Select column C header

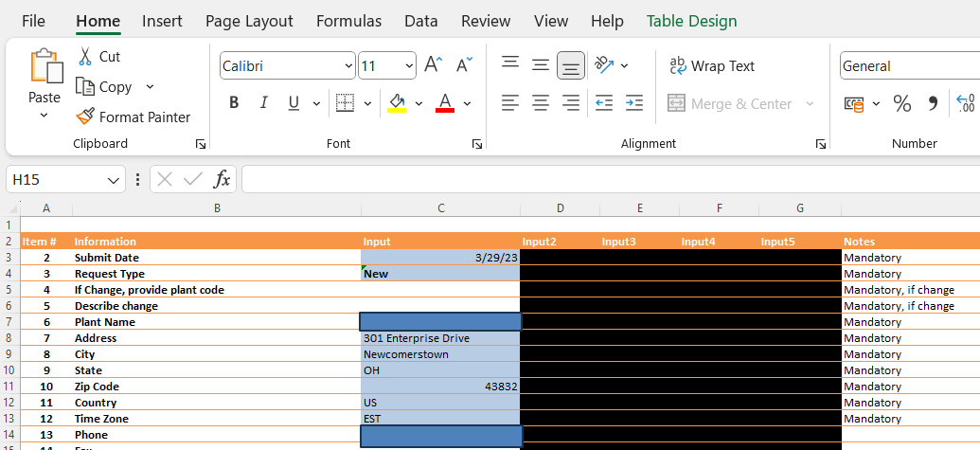(x=440, y=208)
